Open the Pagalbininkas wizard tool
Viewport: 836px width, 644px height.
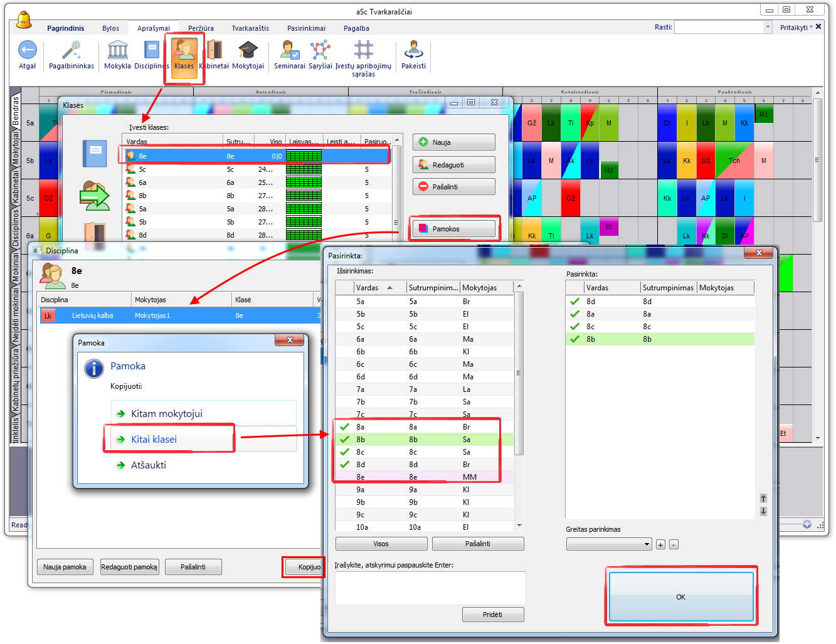click(71, 50)
